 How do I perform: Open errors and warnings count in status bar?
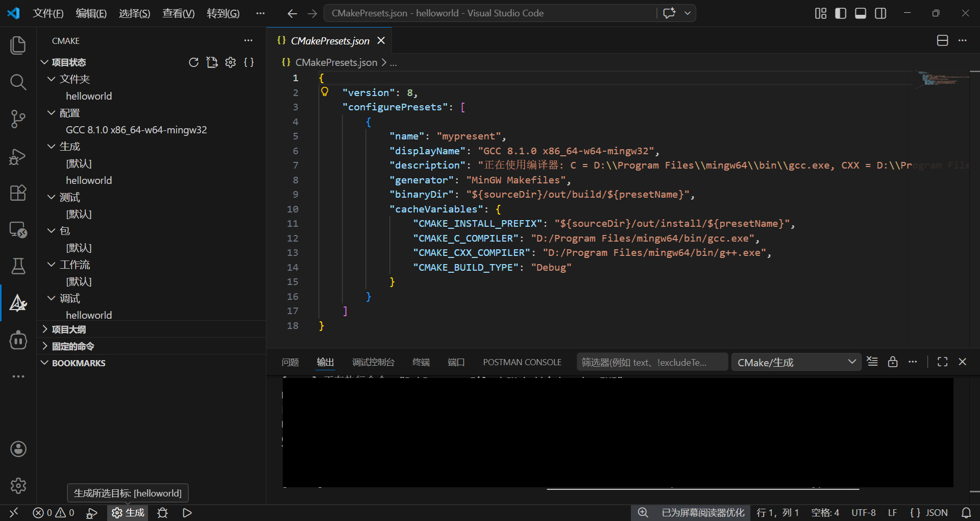(54, 513)
